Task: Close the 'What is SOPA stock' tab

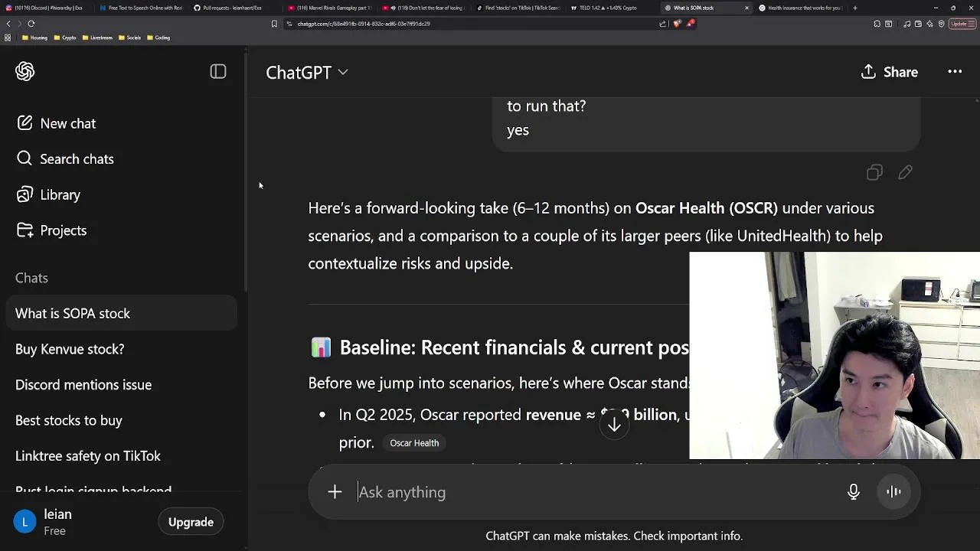Action: point(746,8)
